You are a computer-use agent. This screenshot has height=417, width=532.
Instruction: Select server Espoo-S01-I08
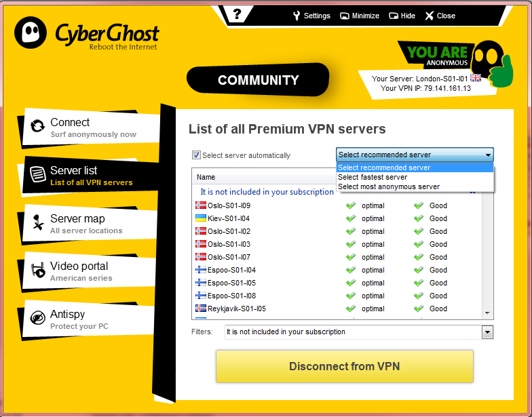pyautogui.click(x=231, y=296)
